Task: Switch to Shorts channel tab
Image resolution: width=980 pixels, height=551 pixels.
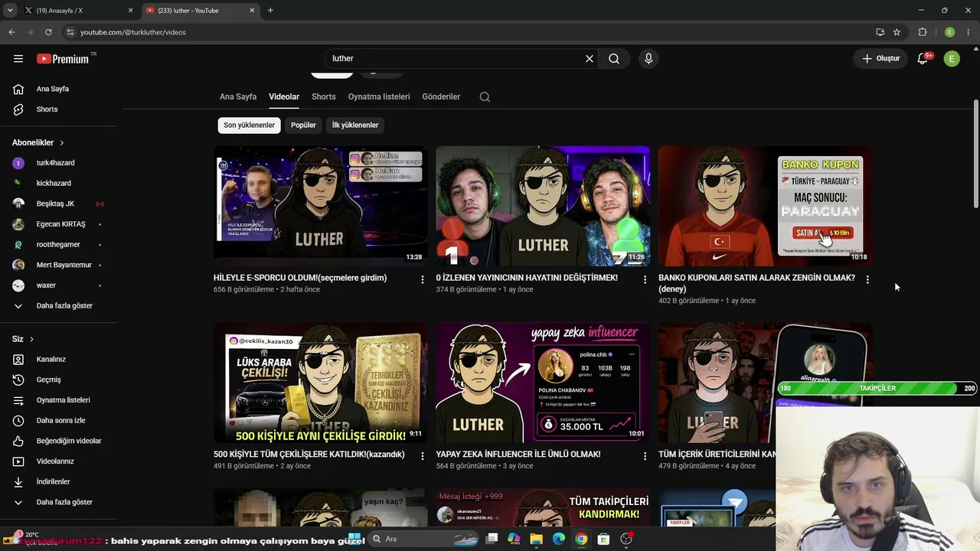Action: (x=324, y=97)
